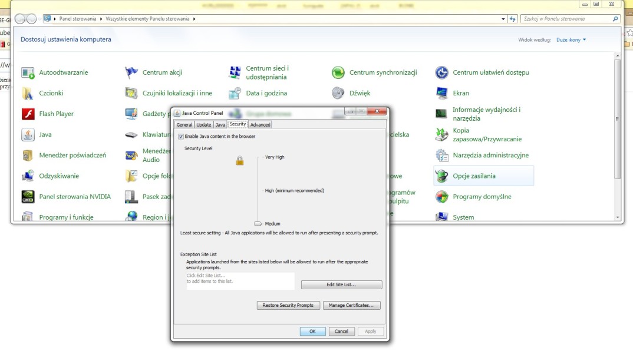
Task: Expand the Wszystkie elementy Panelu sterowania breadcrumb arrow
Action: point(194,19)
